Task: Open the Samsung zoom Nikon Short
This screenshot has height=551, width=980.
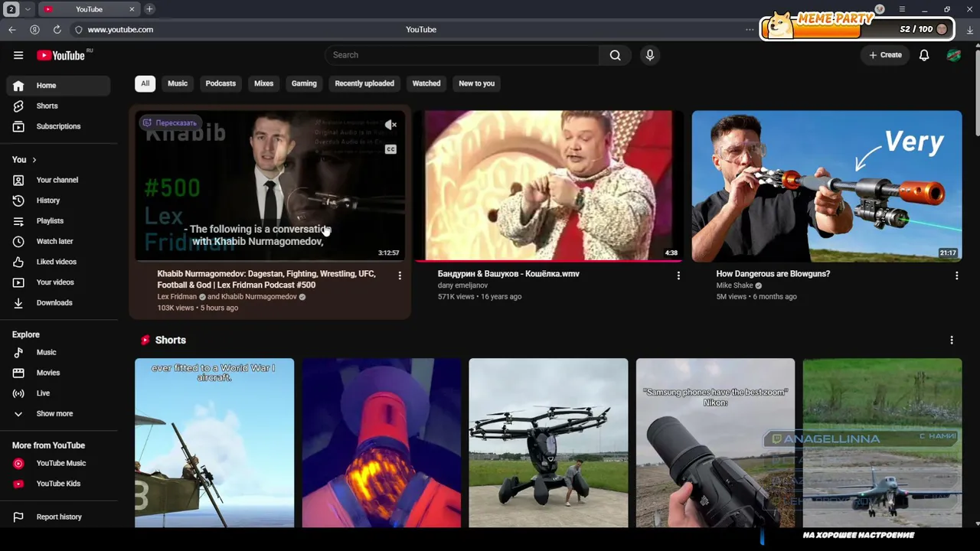Action: click(715, 443)
